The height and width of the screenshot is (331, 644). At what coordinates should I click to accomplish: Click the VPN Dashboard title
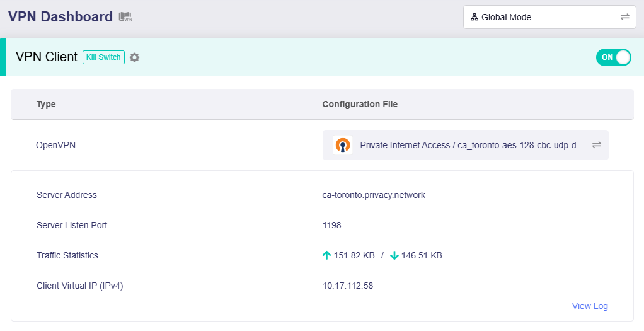(60, 17)
